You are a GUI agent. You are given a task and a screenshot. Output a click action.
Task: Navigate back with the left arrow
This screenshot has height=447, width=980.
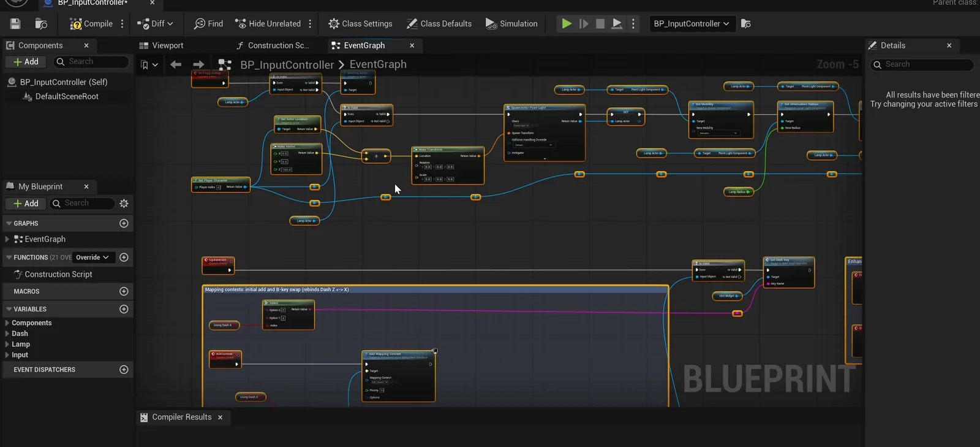click(176, 64)
